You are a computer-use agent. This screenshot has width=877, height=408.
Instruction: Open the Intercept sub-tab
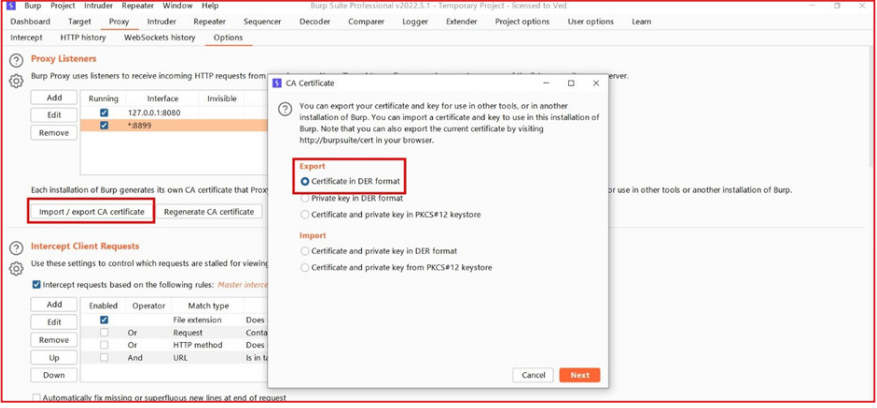pyautogui.click(x=26, y=37)
